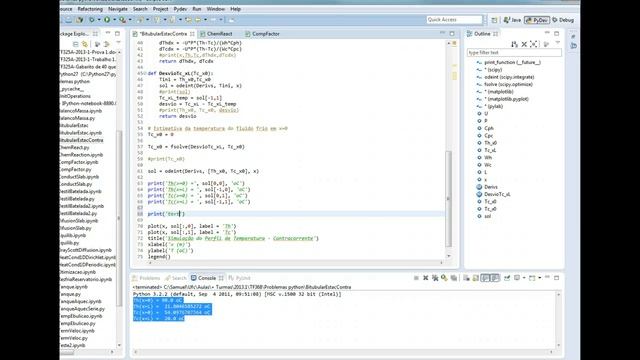Viewport: 640px width, 360px height.
Task: Click the Debug launch toolbar icon
Action: [x=92, y=20]
